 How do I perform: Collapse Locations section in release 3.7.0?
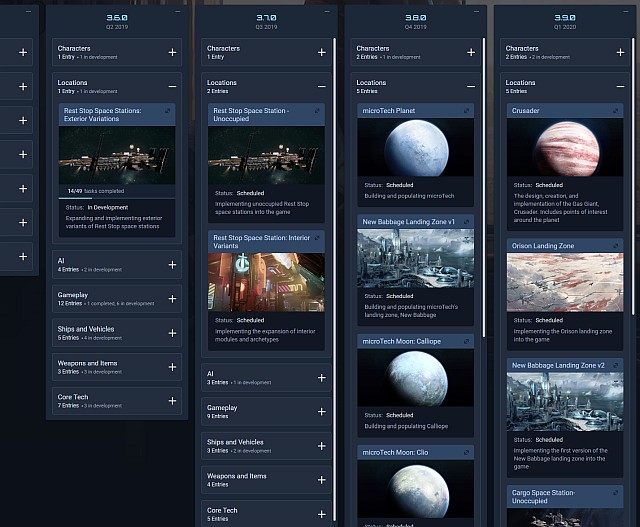(322, 87)
